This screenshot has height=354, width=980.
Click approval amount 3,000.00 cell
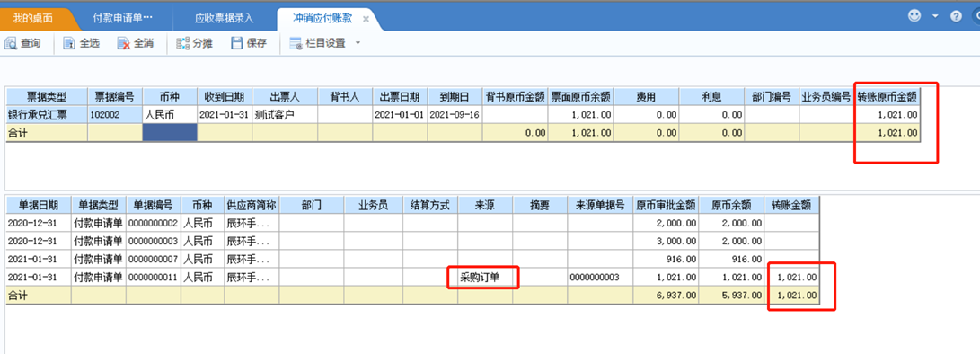click(x=666, y=241)
